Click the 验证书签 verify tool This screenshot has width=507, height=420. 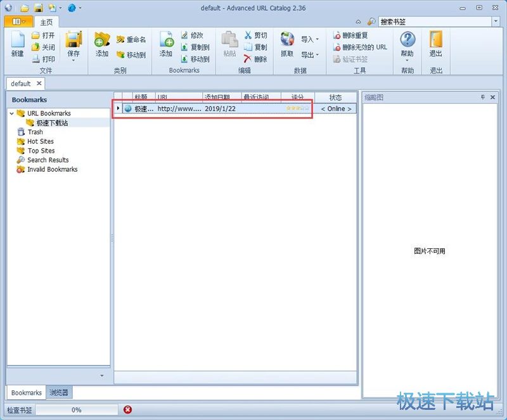[350, 59]
